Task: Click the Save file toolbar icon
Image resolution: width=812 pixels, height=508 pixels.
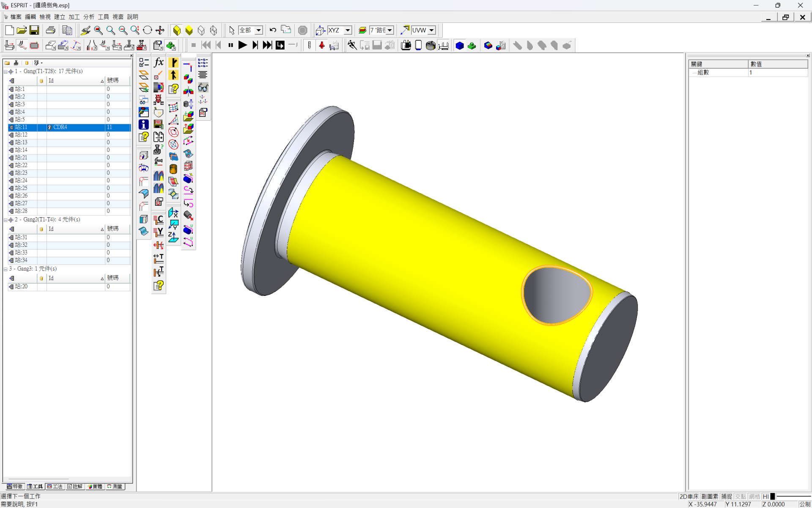Action: tap(34, 30)
